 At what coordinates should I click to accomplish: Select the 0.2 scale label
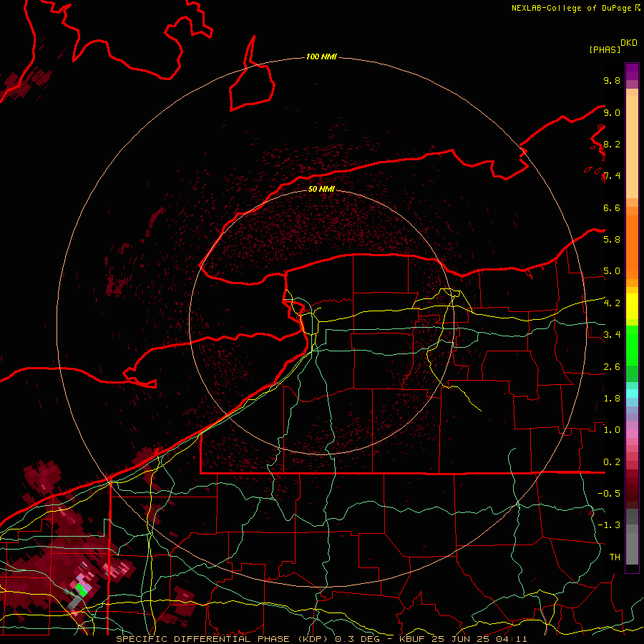[x=612, y=462]
